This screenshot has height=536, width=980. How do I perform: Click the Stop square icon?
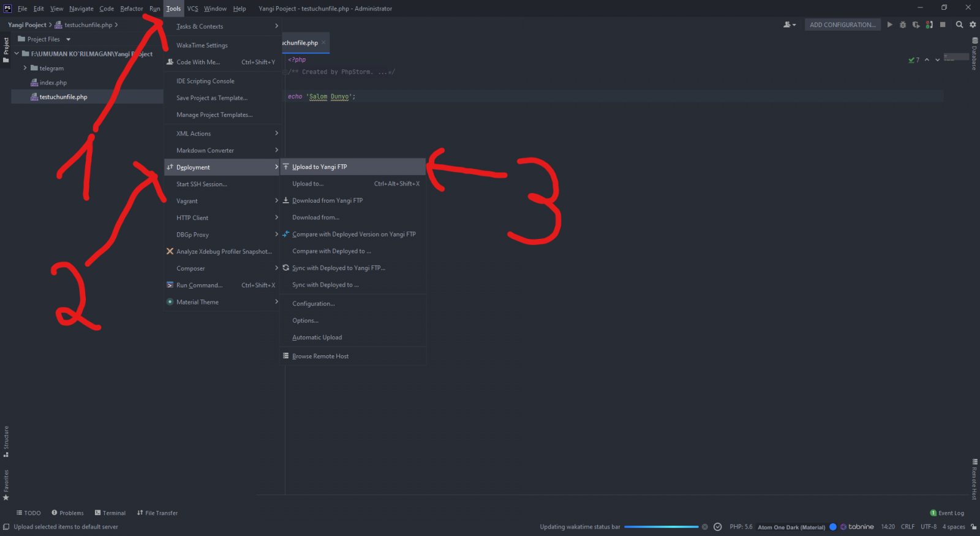pos(943,25)
